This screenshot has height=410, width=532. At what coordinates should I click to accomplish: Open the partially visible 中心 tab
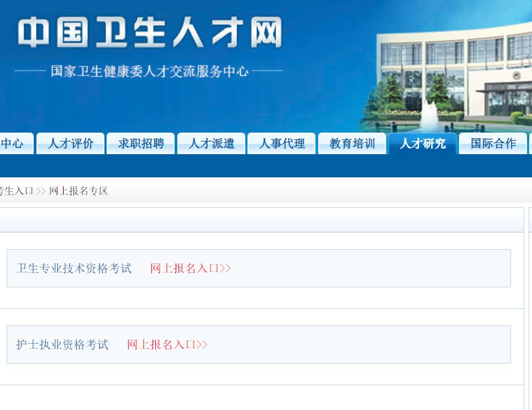pos(17,144)
